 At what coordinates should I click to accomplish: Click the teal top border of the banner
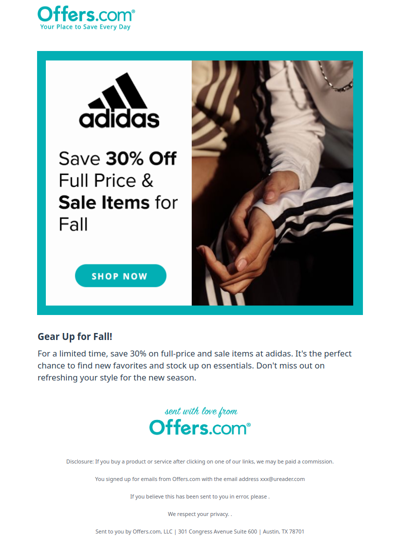200,56
